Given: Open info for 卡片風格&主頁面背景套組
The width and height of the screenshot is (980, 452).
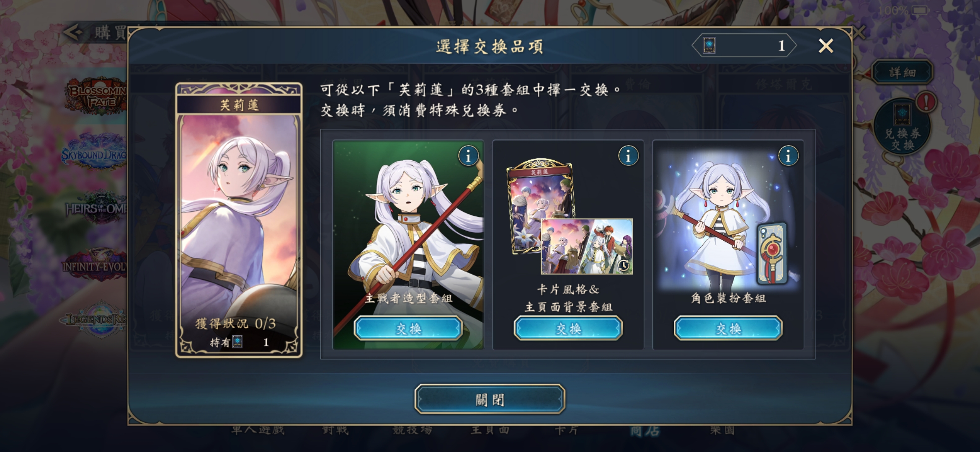Looking at the screenshot, I should (628, 156).
